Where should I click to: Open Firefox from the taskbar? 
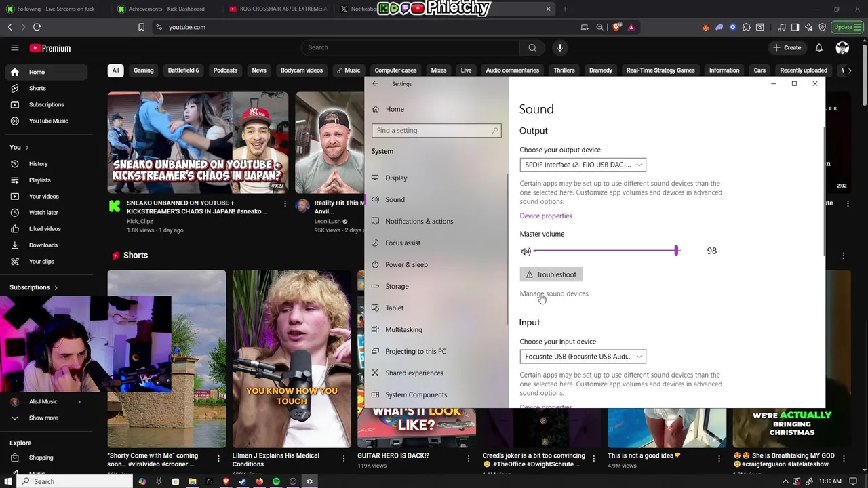pos(259,481)
